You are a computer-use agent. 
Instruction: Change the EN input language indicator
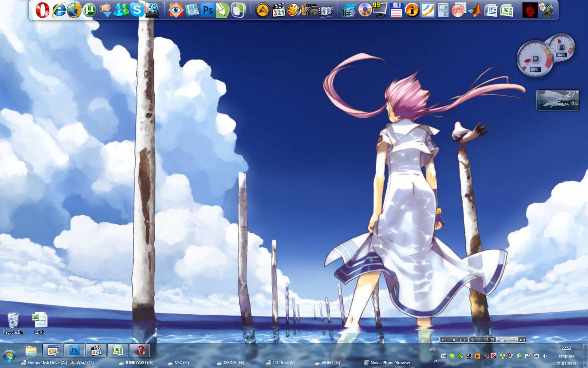pyautogui.click(x=433, y=350)
